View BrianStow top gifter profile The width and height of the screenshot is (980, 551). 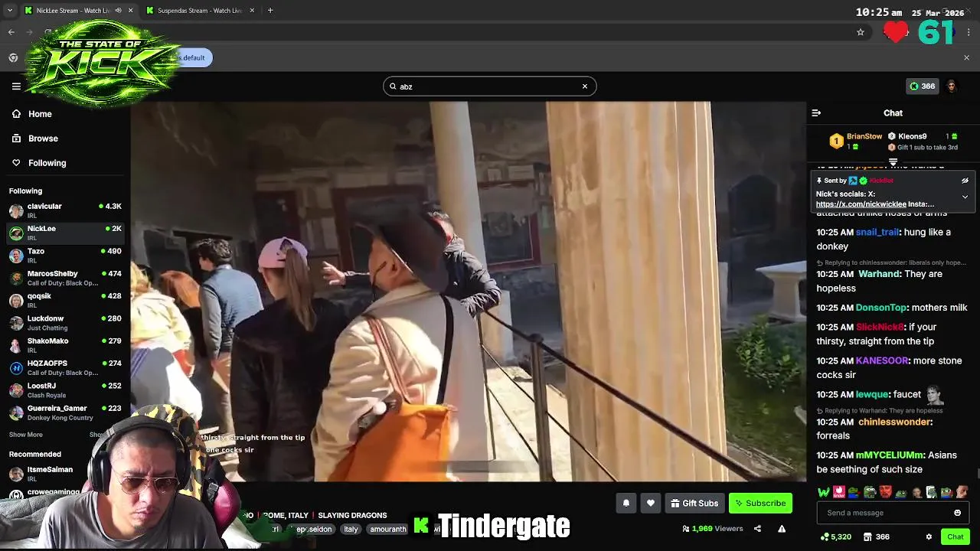(864, 136)
